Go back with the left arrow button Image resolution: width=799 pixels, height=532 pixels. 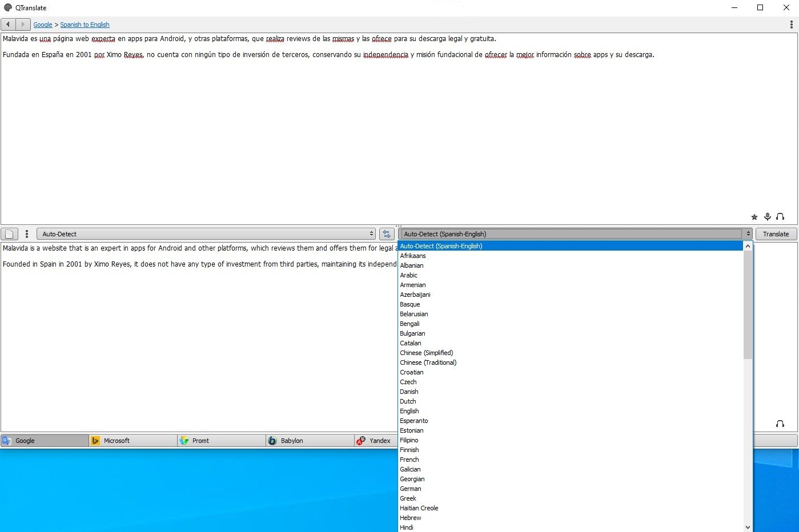coord(8,25)
